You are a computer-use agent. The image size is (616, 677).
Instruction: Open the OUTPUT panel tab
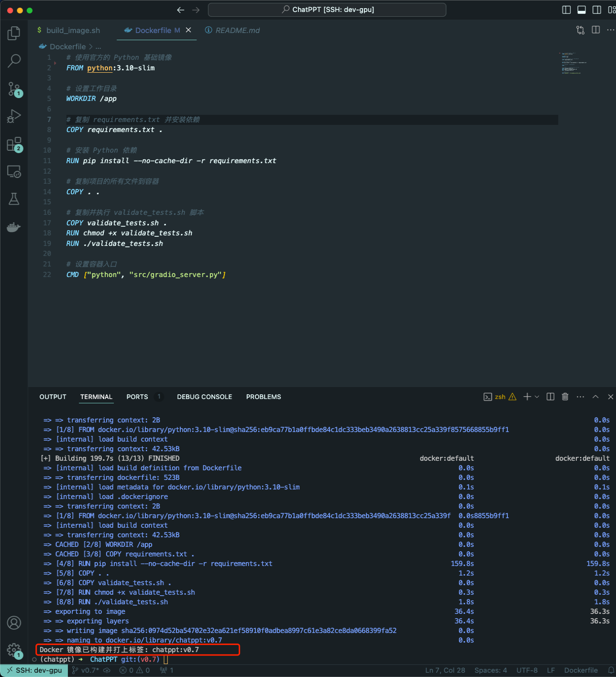click(53, 397)
